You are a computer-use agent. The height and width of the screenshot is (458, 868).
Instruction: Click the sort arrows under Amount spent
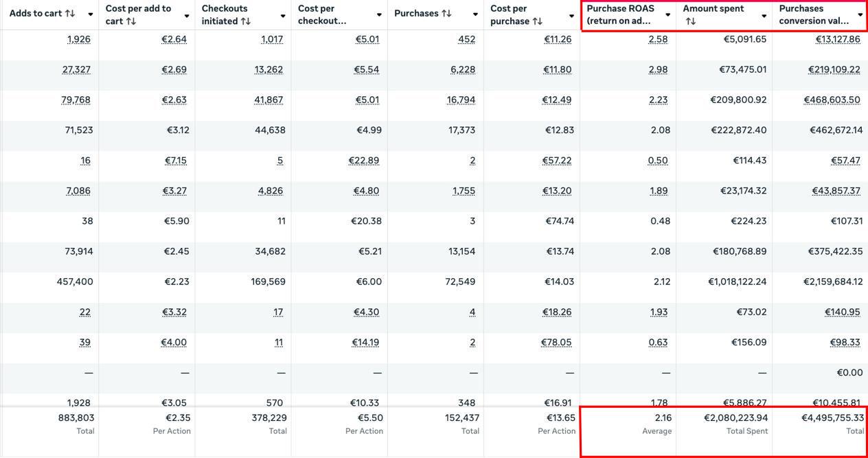click(x=691, y=21)
